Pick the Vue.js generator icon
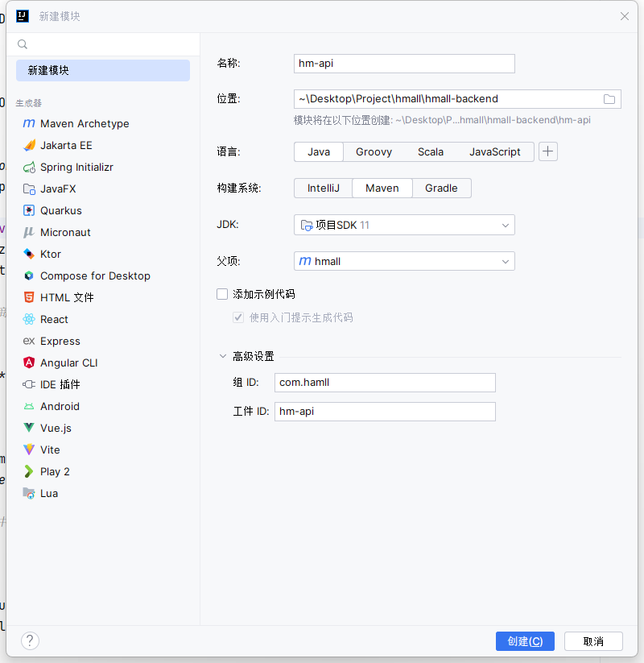This screenshot has width=644, height=663. 29,428
